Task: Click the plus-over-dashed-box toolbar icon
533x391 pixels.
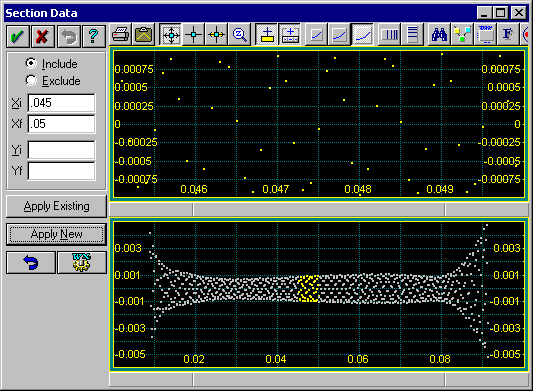Action: (x=290, y=34)
